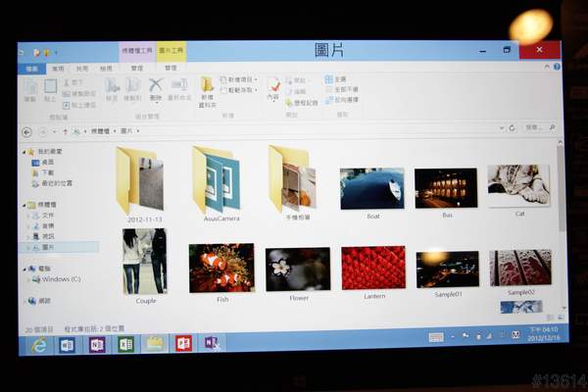
Task: Open the address bar history dropdown
Action: click(x=502, y=128)
